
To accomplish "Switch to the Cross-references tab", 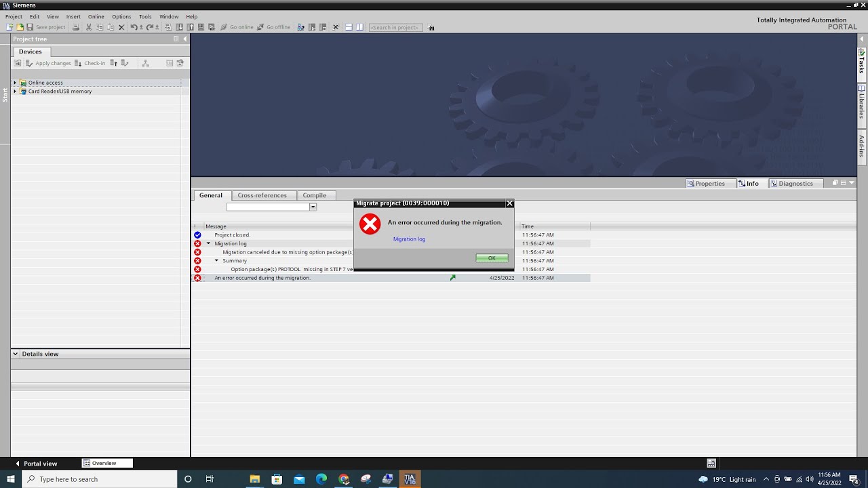I will pyautogui.click(x=262, y=195).
